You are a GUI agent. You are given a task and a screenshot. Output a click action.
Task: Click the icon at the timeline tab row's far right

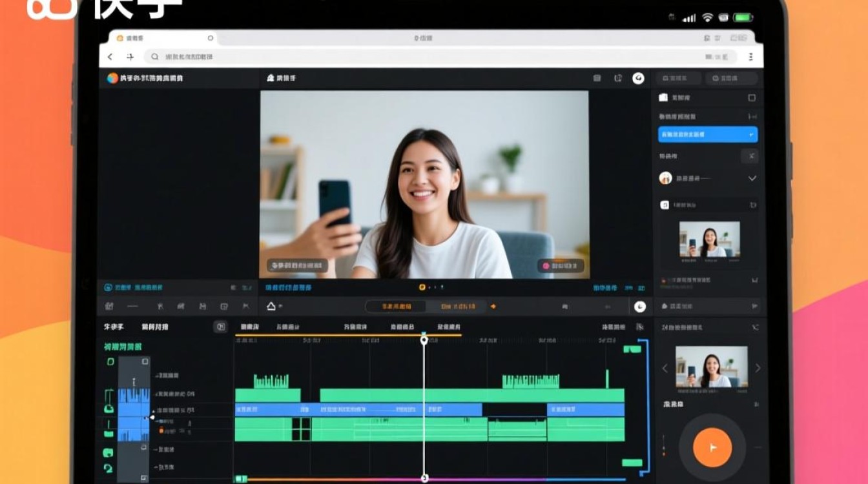pyautogui.click(x=639, y=327)
